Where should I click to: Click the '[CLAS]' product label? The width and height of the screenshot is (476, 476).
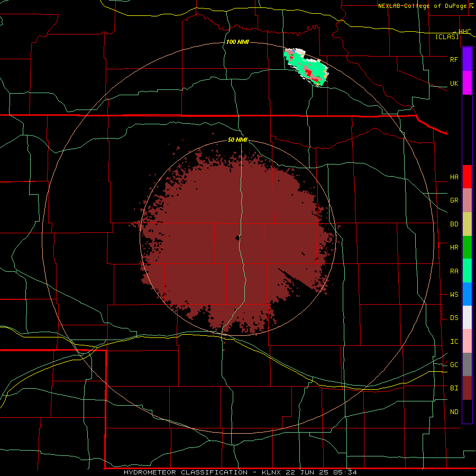447,37
